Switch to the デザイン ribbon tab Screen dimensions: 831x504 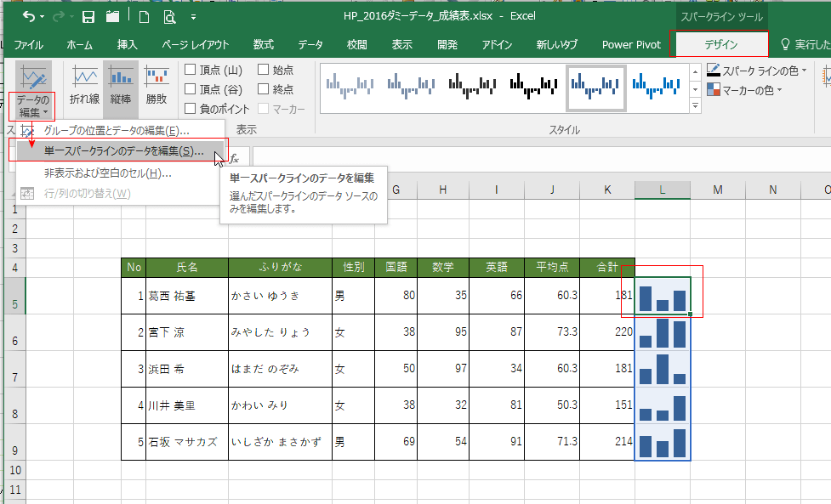tap(721, 44)
